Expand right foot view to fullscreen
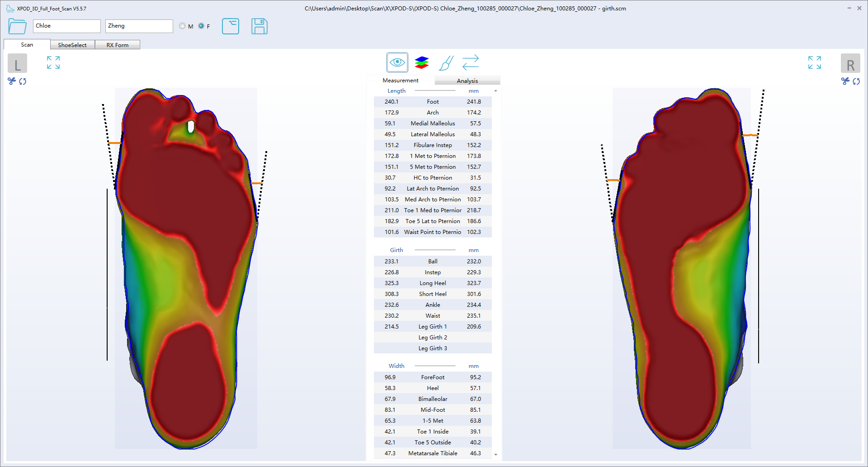868x467 pixels. click(814, 62)
